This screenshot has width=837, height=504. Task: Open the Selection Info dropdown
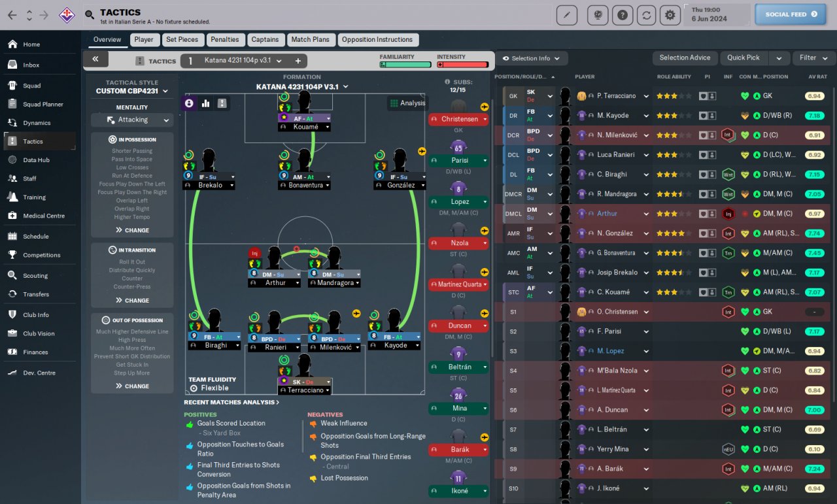531,58
